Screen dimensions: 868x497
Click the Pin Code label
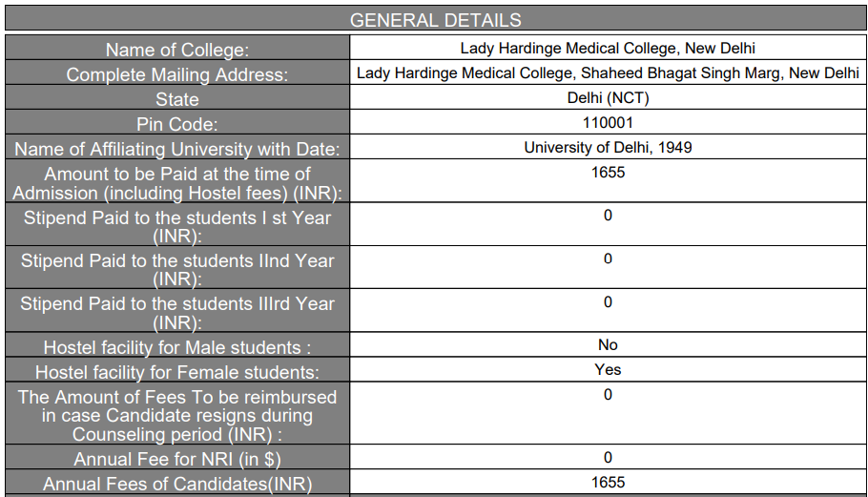tap(177, 124)
